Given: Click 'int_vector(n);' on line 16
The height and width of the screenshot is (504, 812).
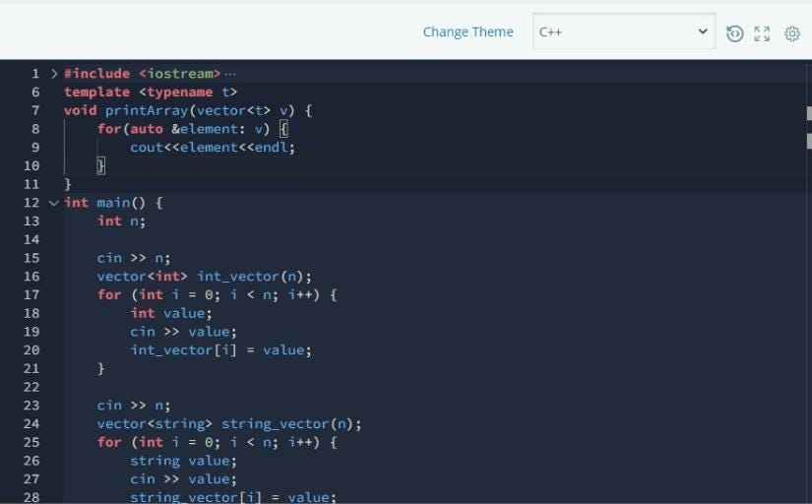Looking at the screenshot, I should pos(254,277).
